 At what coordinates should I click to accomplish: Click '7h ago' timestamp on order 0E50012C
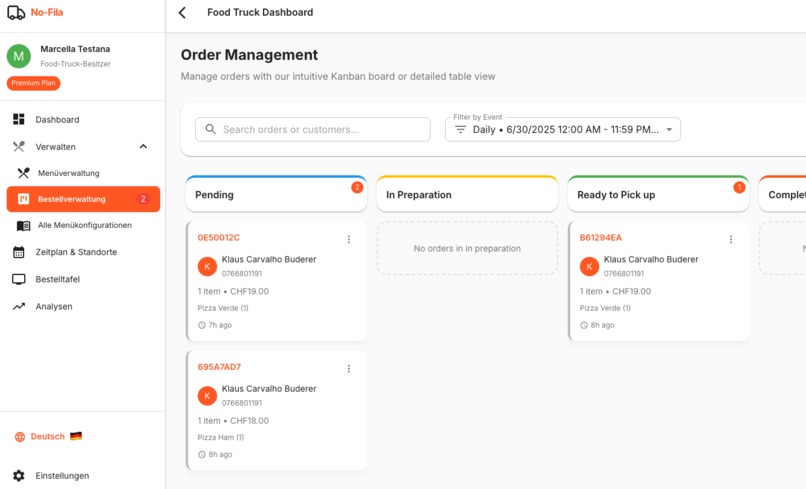click(219, 325)
